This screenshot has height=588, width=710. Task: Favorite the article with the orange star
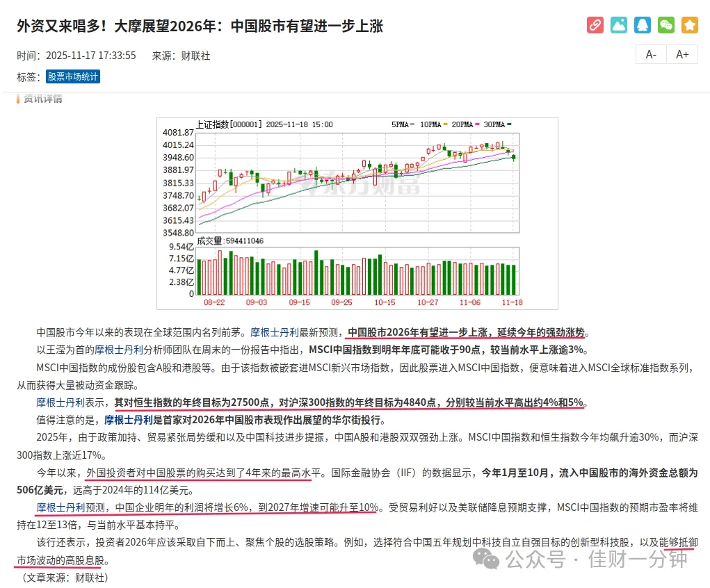click(x=689, y=26)
